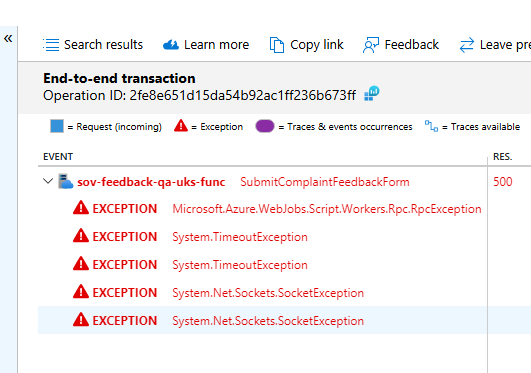This screenshot has height=373, width=531.
Task: Copy link to this transaction
Action: click(x=306, y=45)
